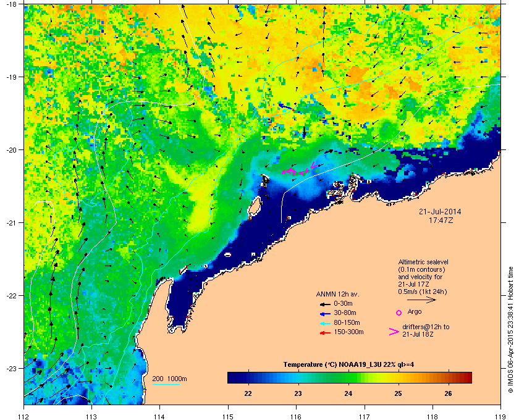
Task: Click the 150-300m depth label
Action: [348, 332]
